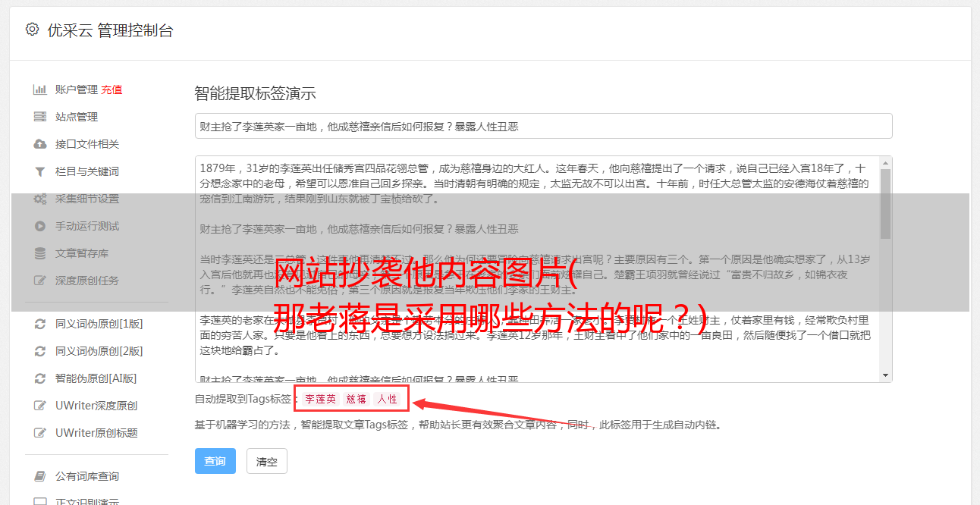Click the refresh icon for 智能伪原创[AI版]
Viewport: 980px width, 505px height.
click(x=40, y=378)
